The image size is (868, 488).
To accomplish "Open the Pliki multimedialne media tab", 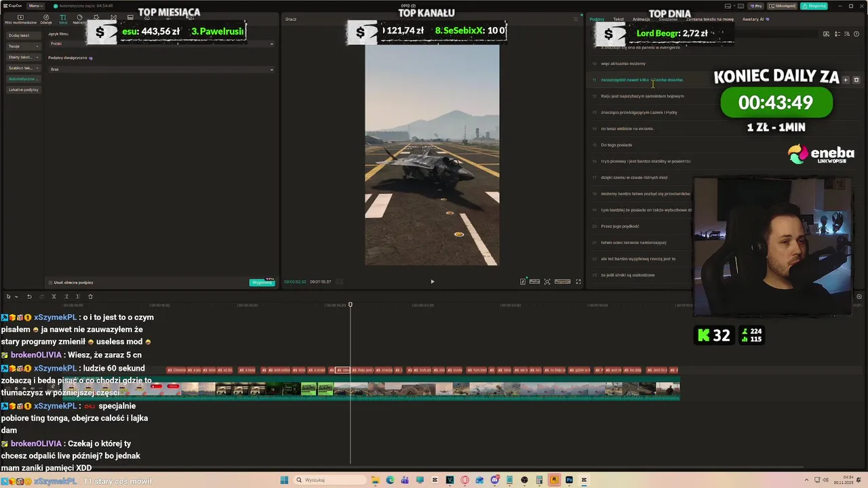I will tap(20, 19).
